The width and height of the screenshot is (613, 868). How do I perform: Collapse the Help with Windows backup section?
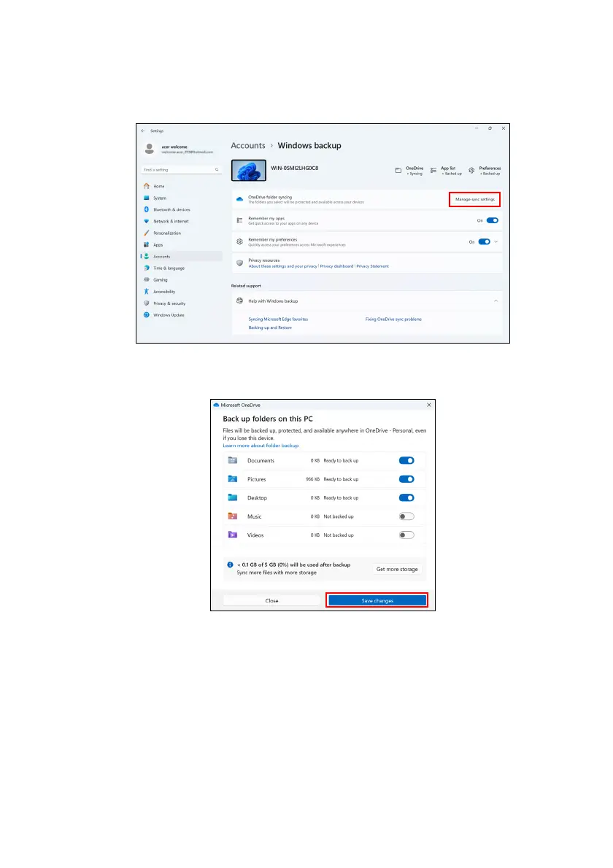[494, 301]
